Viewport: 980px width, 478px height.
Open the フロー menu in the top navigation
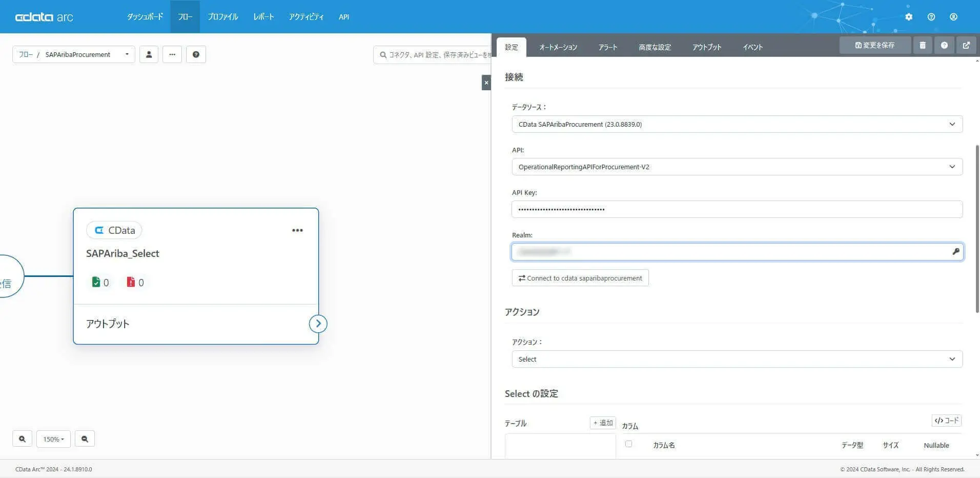coord(185,17)
